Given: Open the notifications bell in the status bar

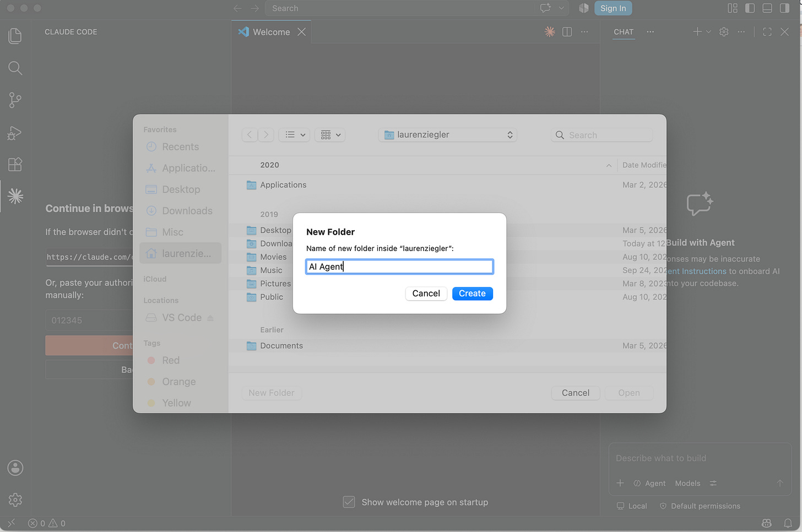Looking at the screenshot, I should (788, 523).
